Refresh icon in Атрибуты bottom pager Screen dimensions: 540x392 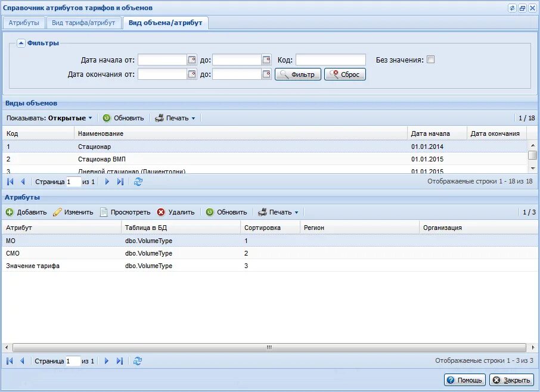[138, 360]
